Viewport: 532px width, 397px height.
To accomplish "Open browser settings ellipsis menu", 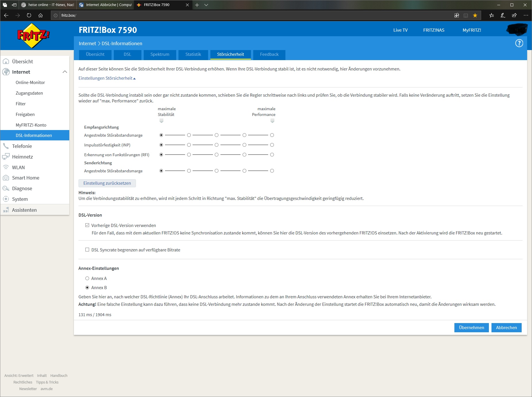I will click(526, 15).
